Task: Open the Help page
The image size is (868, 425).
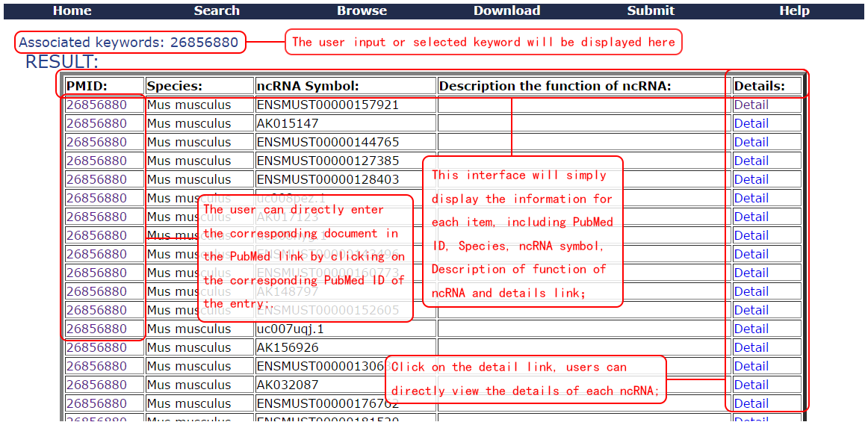Action: pyautogui.click(x=794, y=10)
